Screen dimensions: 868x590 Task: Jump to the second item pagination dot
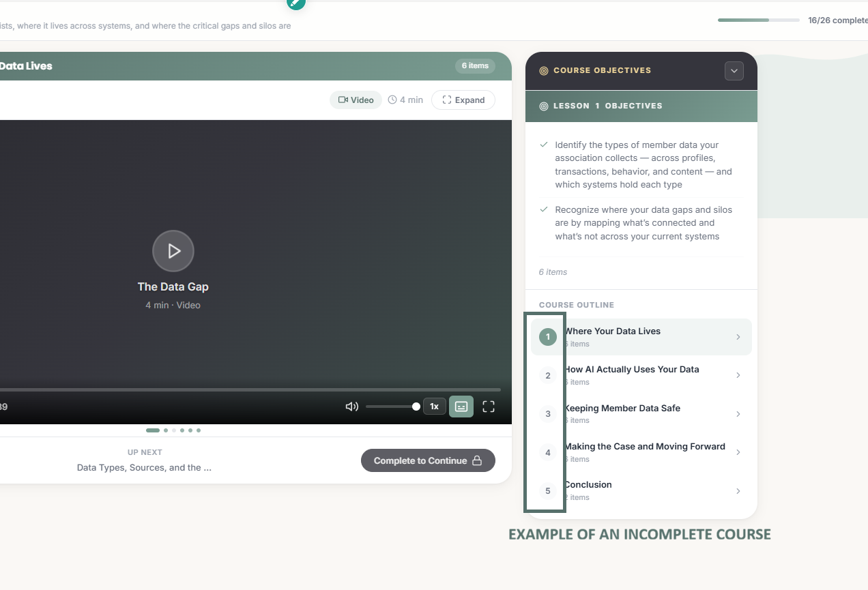[166, 430]
